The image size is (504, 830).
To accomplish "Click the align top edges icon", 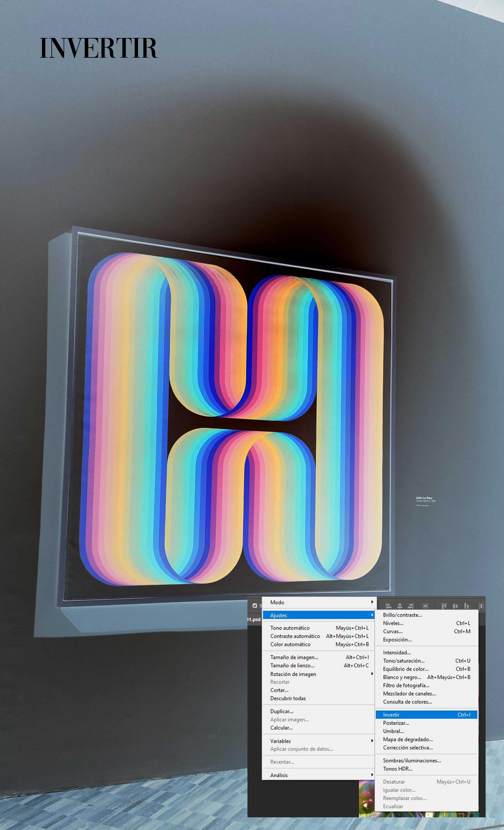I will tap(444, 606).
